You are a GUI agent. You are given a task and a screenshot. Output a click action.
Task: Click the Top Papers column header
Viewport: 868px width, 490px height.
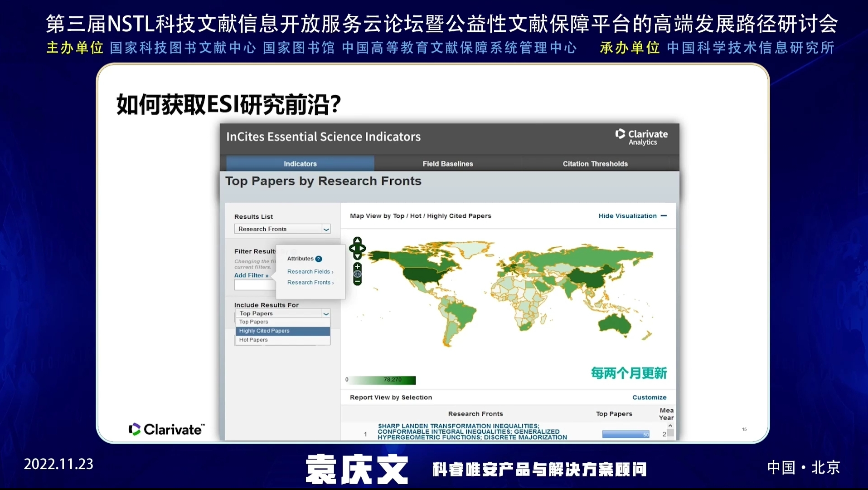click(x=614, y=414)
